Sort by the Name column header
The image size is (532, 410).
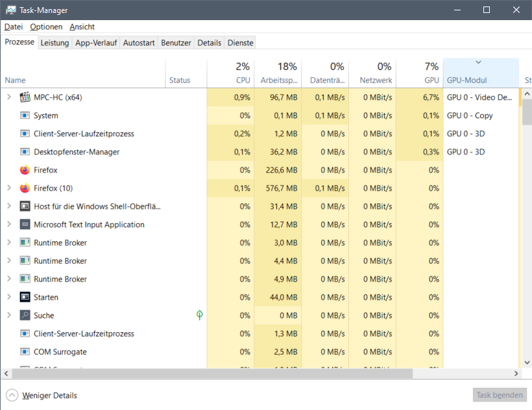click(x=84, y=73)
